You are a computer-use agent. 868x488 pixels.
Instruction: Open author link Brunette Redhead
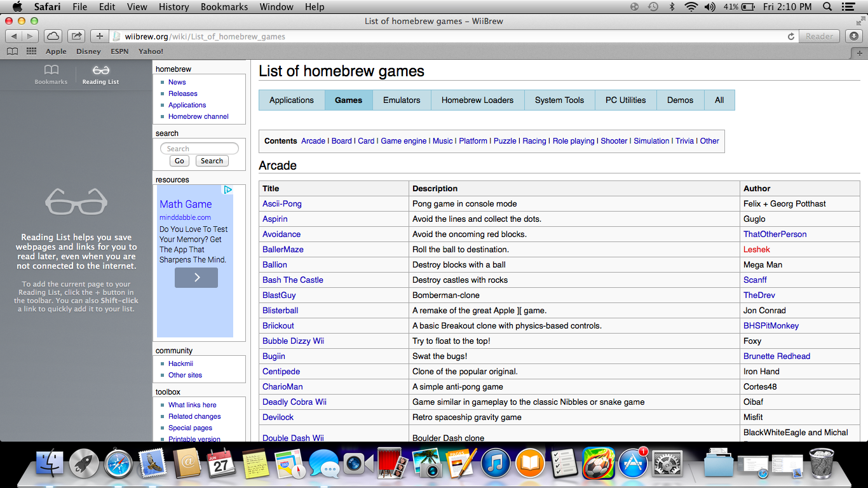coord(776,356)
